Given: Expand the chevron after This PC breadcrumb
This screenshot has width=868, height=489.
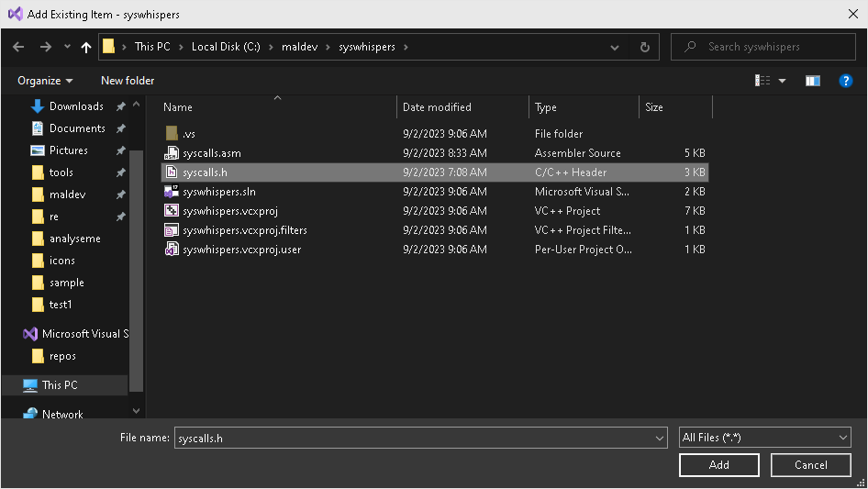Looking at the screenshot, I should pyautogui.click(x=181, y=47).
